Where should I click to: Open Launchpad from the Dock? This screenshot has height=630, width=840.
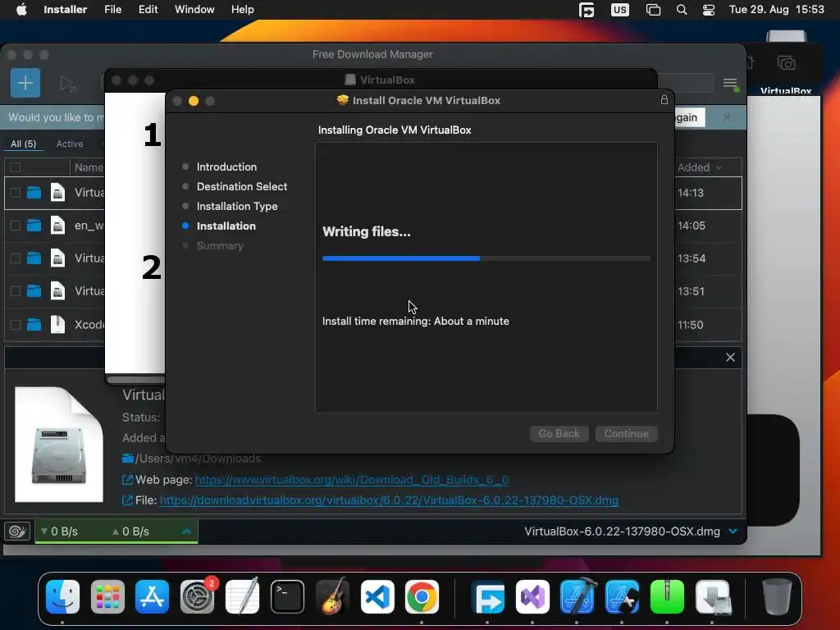pos(107,596)
